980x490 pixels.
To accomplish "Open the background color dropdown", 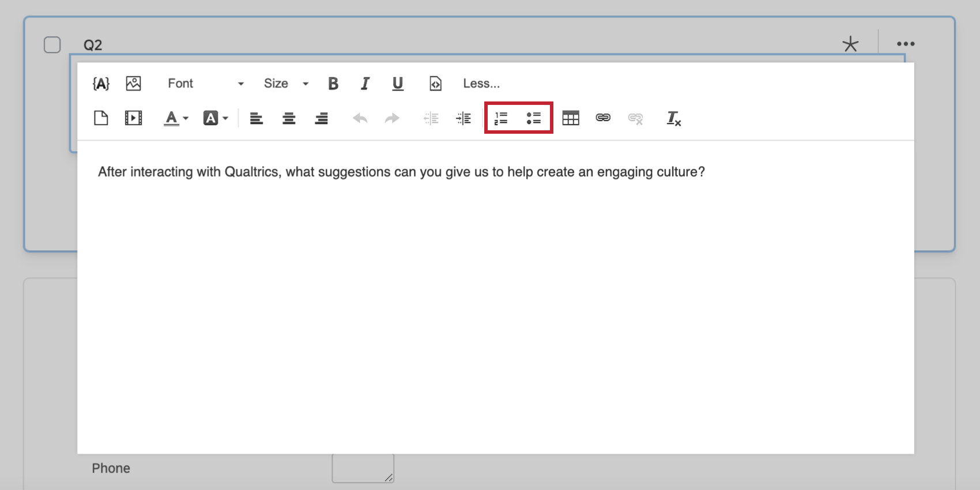I will click(216, 118).
